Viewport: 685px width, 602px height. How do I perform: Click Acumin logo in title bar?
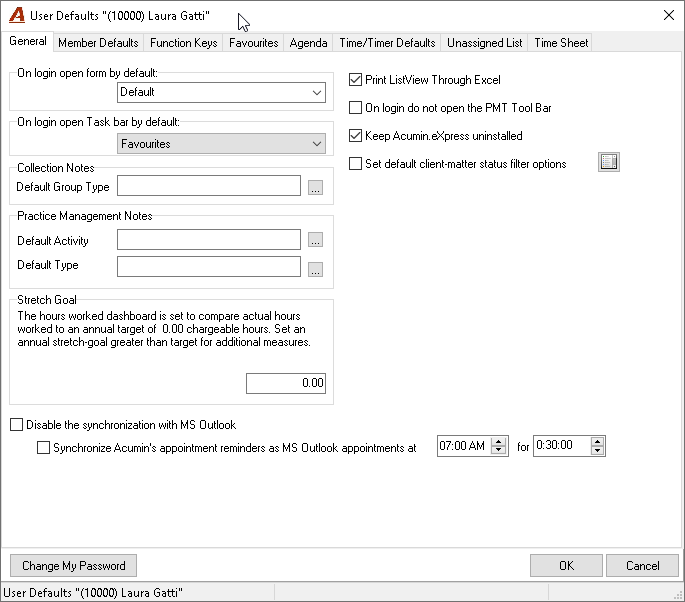[17, 15]
